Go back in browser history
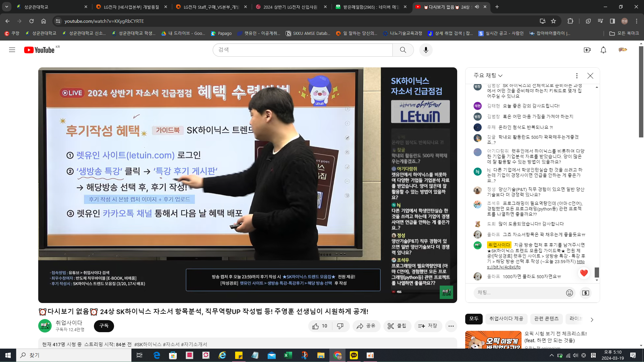 7,21
